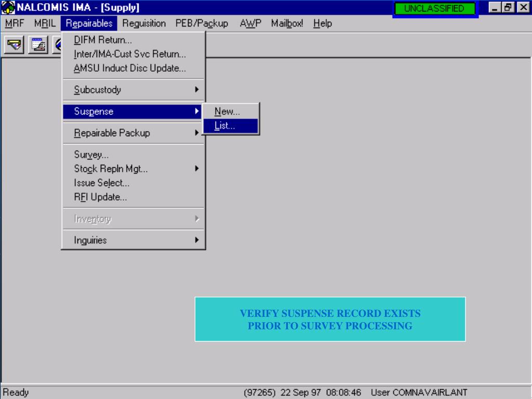Click the UNCLASSIFIED green banner
Screen dimensions: 532x399
coord(434,8)
